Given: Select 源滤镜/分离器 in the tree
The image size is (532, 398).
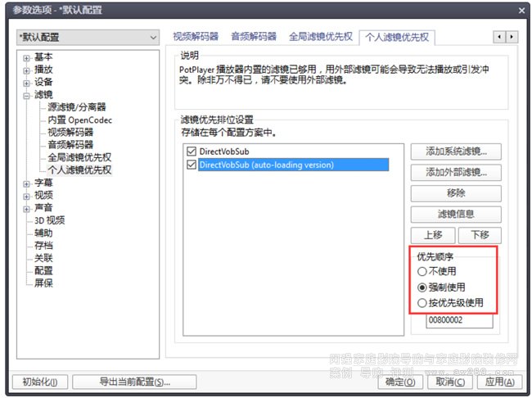Looking at the screenshot, I should pos(76,107).
